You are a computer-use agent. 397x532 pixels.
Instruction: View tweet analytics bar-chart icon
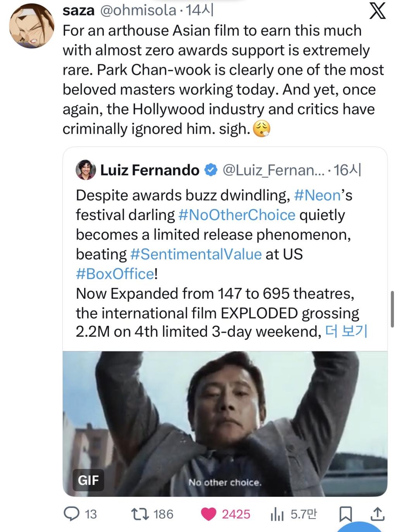(276, 514)
